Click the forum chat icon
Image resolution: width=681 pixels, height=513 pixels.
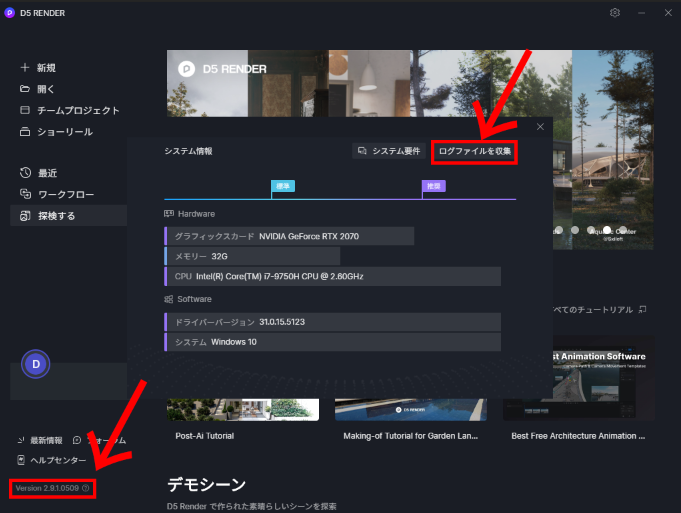[x=77, y=440]
